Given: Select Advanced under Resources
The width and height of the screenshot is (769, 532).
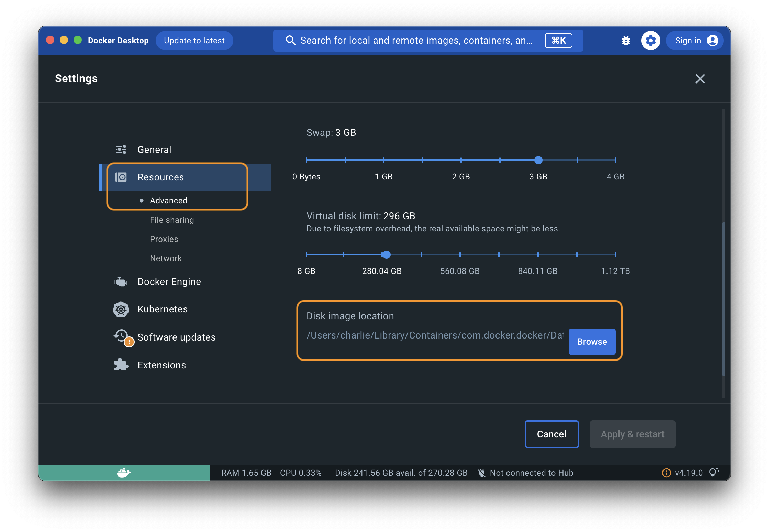Looking at the screenshot, I should [x=168, y=200].
